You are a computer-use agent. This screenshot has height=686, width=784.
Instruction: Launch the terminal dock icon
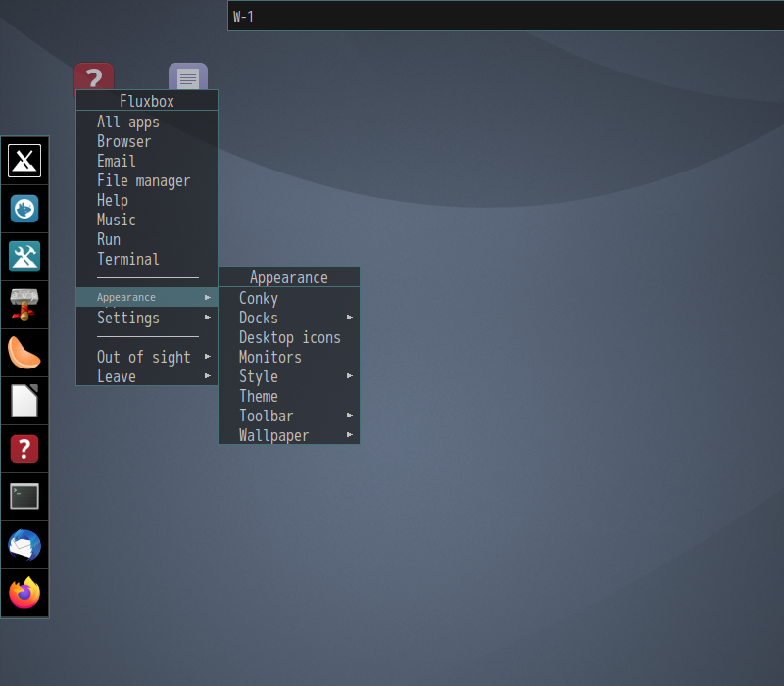24,497
